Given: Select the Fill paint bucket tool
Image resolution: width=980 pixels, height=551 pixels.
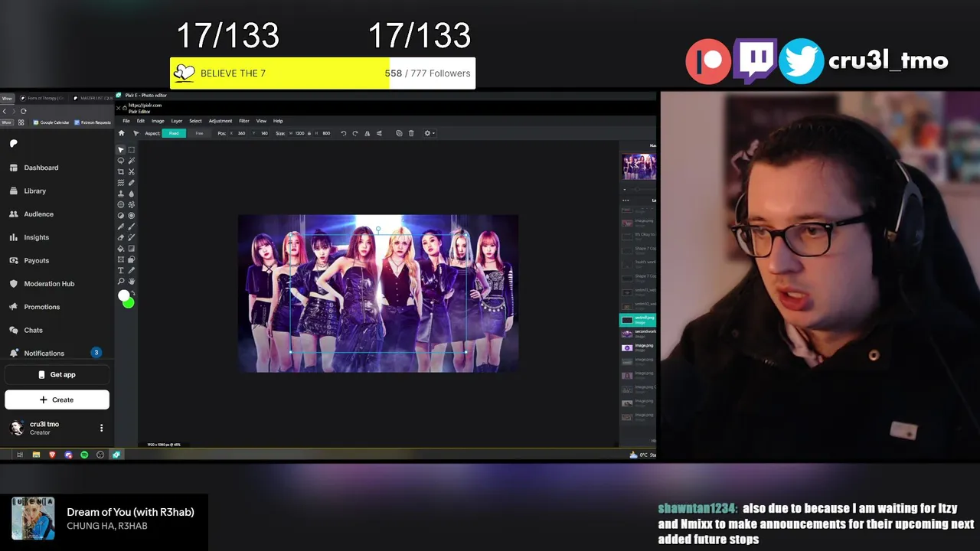Looking at the screenshot, I should point(121,249).
